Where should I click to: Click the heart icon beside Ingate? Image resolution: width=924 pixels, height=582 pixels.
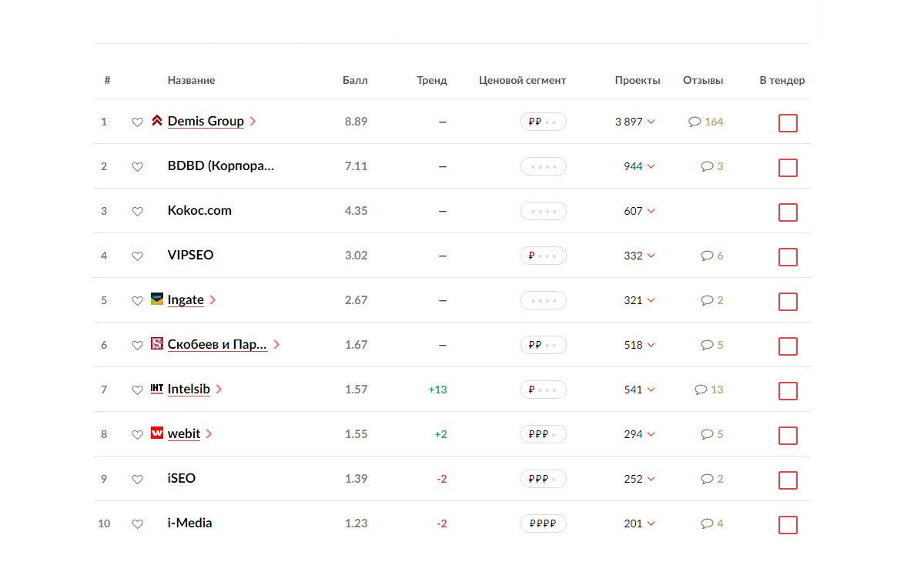point(137,300)
